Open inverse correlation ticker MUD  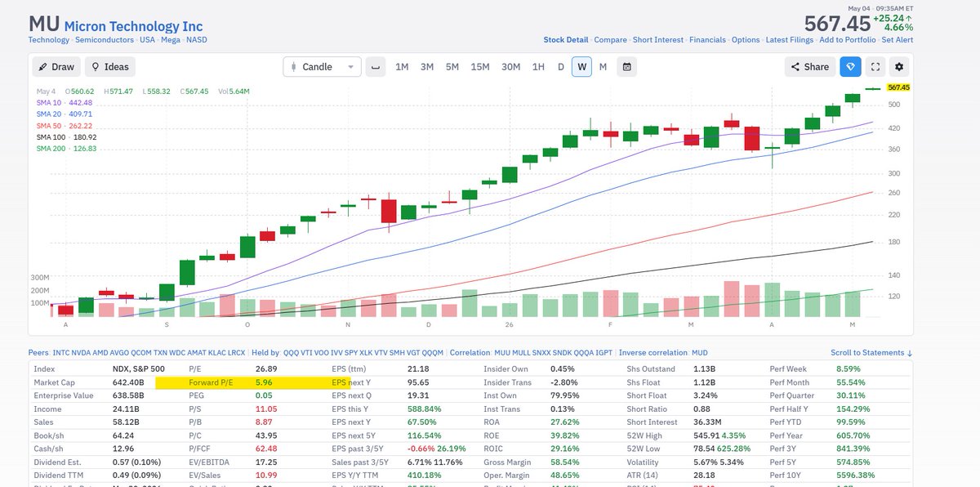(700, 353)
